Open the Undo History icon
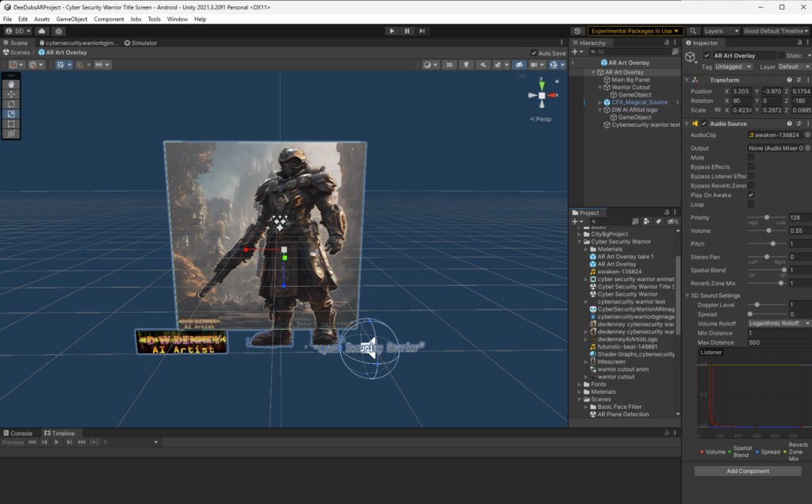This screenshot has width=812, height=504. pyautogui.click(x=577, y=31)
